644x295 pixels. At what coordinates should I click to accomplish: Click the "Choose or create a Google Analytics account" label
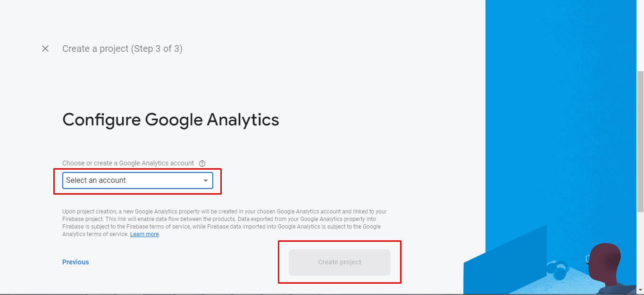(x=128, y=163)
